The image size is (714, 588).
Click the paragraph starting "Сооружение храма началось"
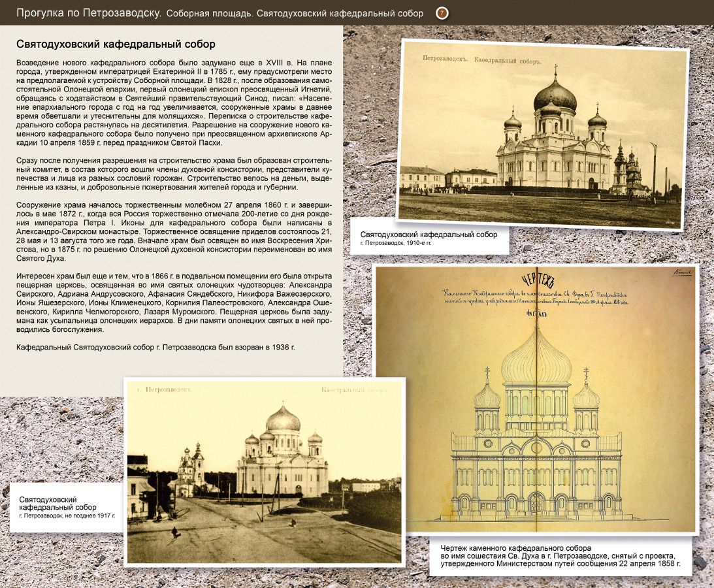[174, 232]
